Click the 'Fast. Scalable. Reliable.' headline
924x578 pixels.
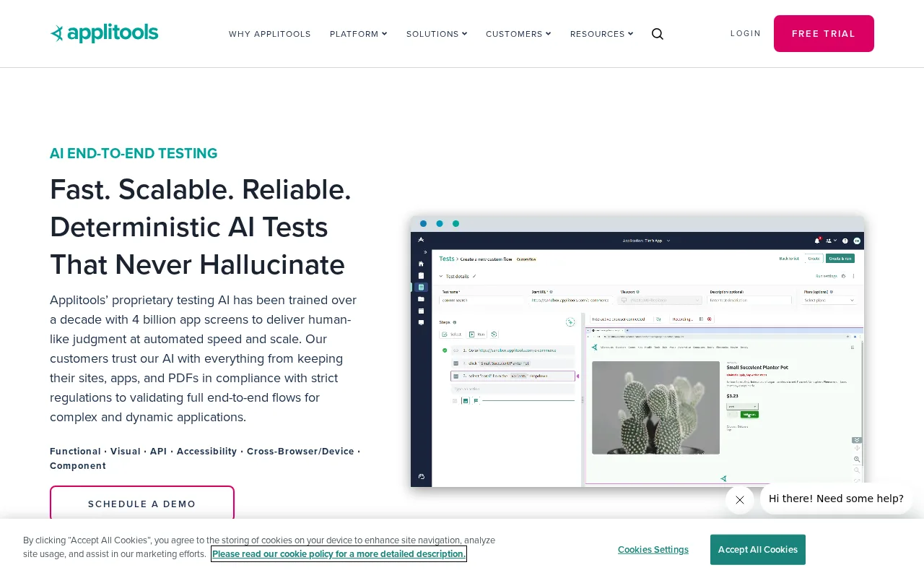(x=201, y=189)
